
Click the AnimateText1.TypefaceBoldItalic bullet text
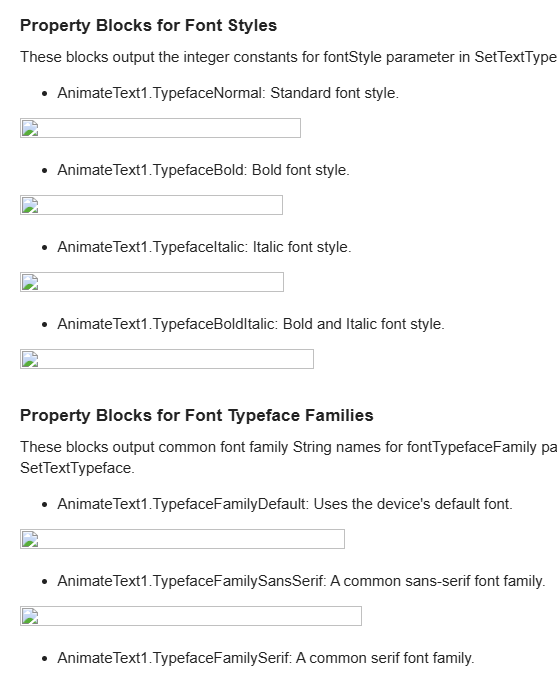click(x=251, y=324)
